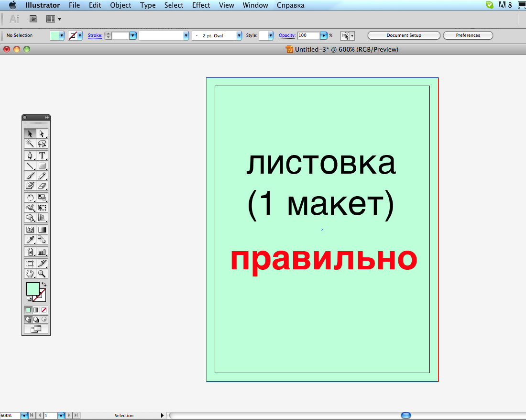Set paint mode to Color

[x=28, y=310]
